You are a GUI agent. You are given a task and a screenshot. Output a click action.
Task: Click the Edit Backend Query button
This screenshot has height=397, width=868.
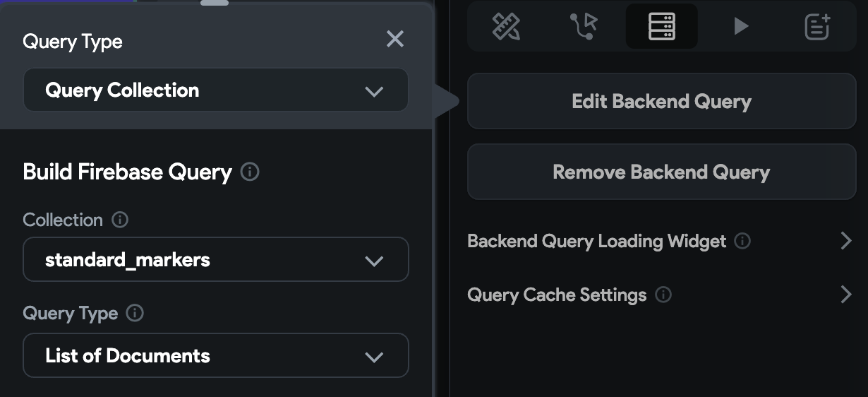point(661,101)
